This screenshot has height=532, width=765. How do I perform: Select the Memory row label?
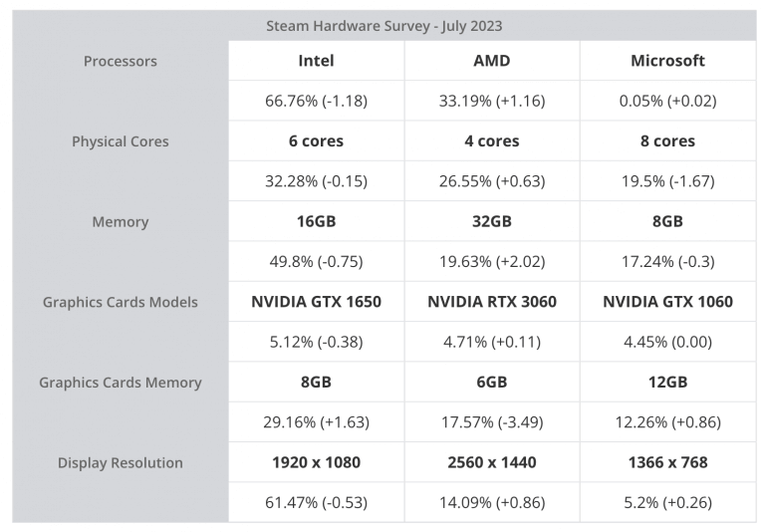[121, 221]
